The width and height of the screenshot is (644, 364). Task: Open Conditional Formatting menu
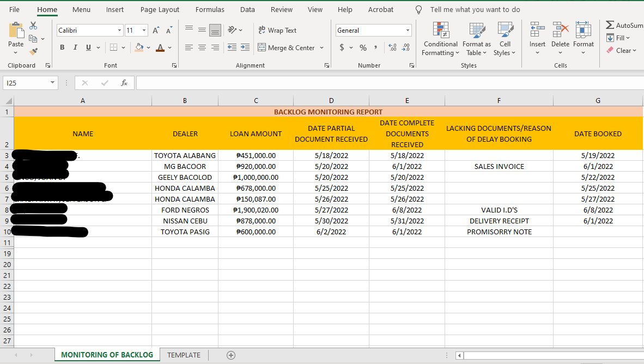440,39
